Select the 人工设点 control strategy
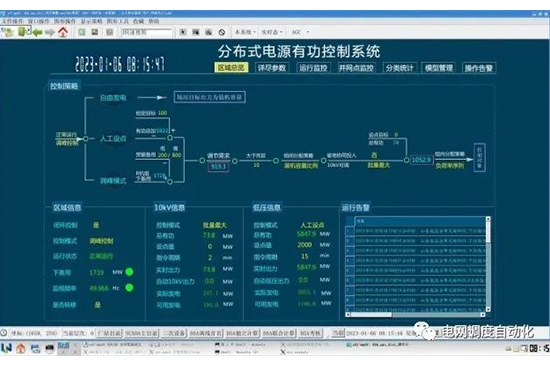The width and height of the screenshot is (550, 367). tap(113, 139)
